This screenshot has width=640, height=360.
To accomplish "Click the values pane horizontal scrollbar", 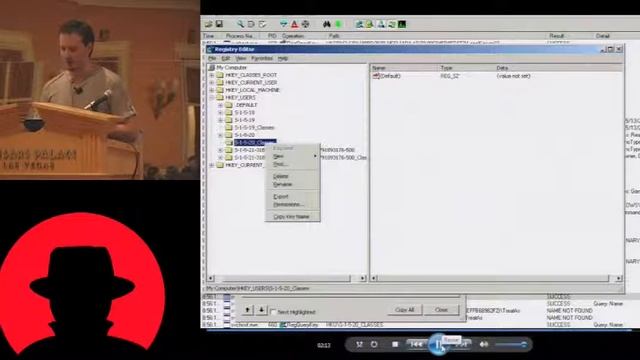I will (x=496, y=278).
